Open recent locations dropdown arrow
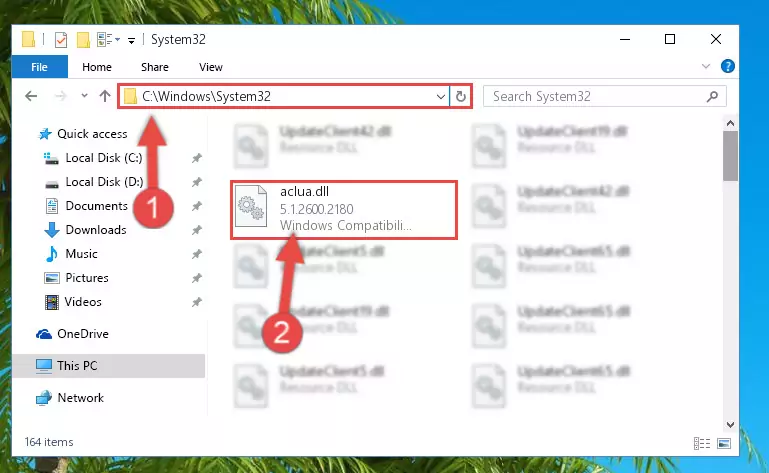Viewport: 769px width, 473px height. click(84, 96)
